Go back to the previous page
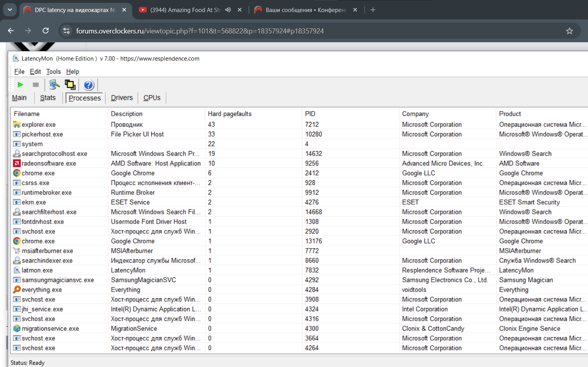This screenshot has width=588, height=367. coord(11,31)
